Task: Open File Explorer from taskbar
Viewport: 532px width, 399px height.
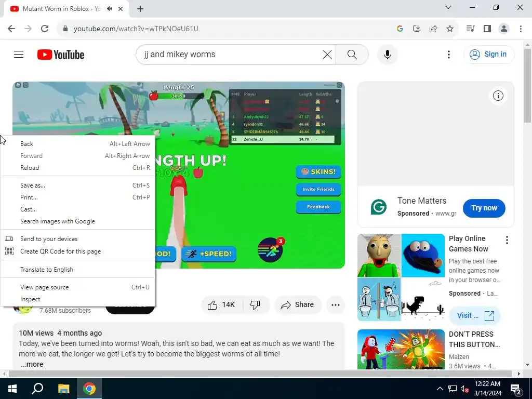Action: pyautogui.click(x=63, y=389)
